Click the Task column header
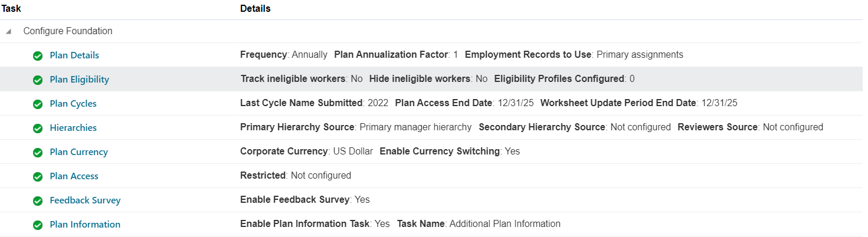868x237 pixels. [x=11, y=9]
